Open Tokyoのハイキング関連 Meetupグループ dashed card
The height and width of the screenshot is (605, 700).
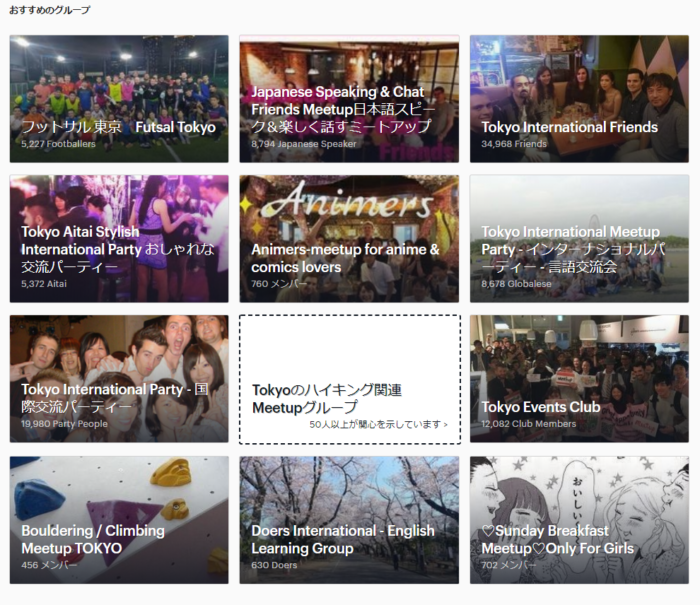coord(350,380)
